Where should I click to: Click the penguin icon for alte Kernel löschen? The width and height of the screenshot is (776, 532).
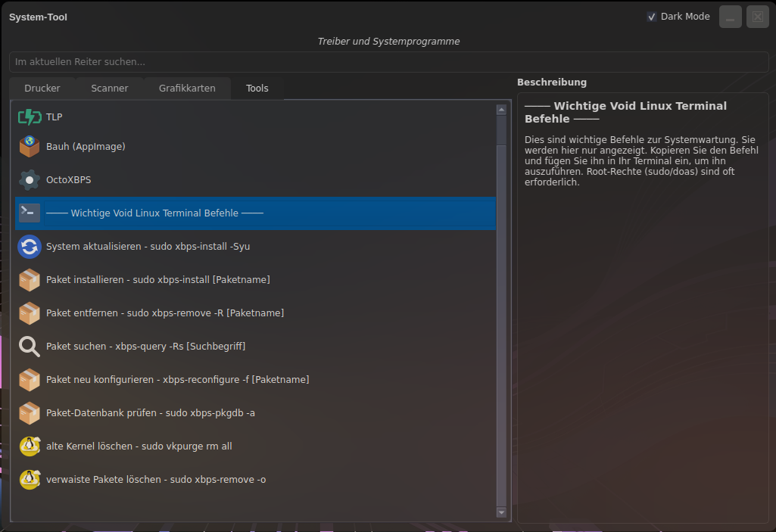(29, 446)
